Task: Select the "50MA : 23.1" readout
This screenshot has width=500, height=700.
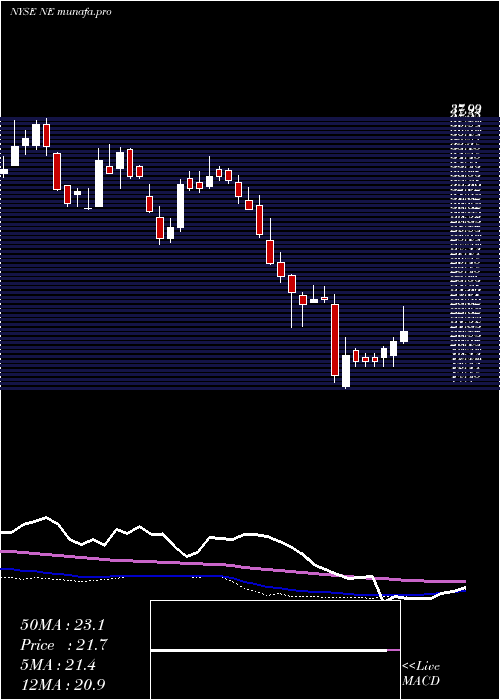Action: click(x=62, y=625)
